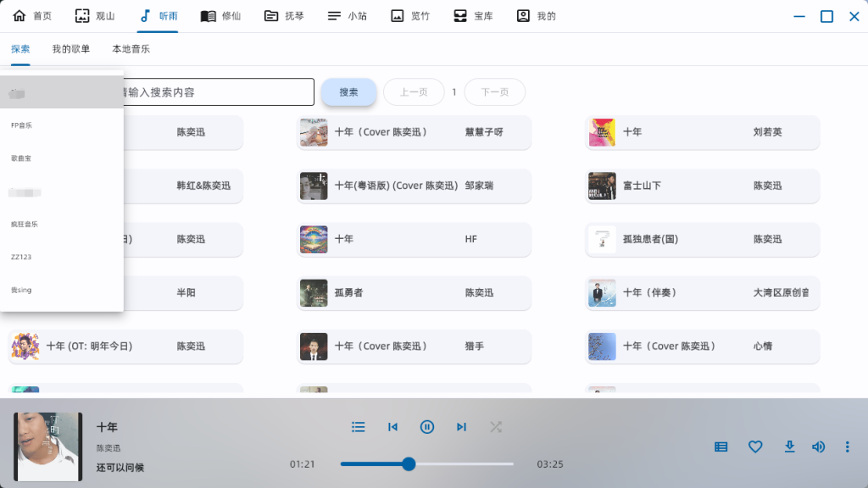Click the 搜索 search button
868x488 pixels.
[348, 91]
